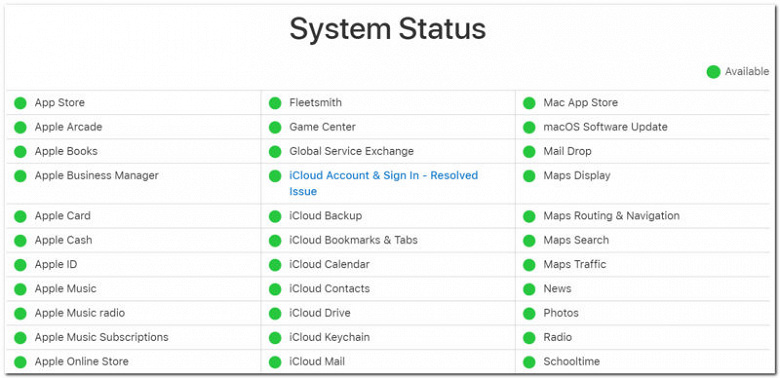Click the green Available legend dot
The height and width of the screenshot is (378, 780).
pos(713,72)
